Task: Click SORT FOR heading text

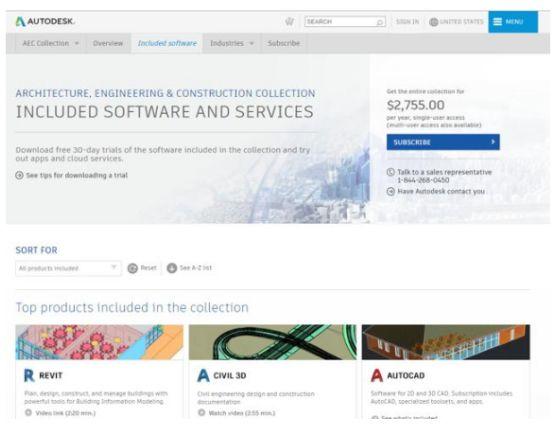Action: (x=36, y=250)
